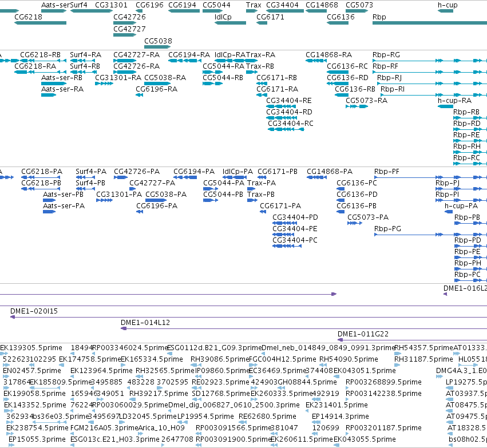Viewport: 487px width, 448px height.
Task: Click protein CG6218-PA
Action: 41,177
